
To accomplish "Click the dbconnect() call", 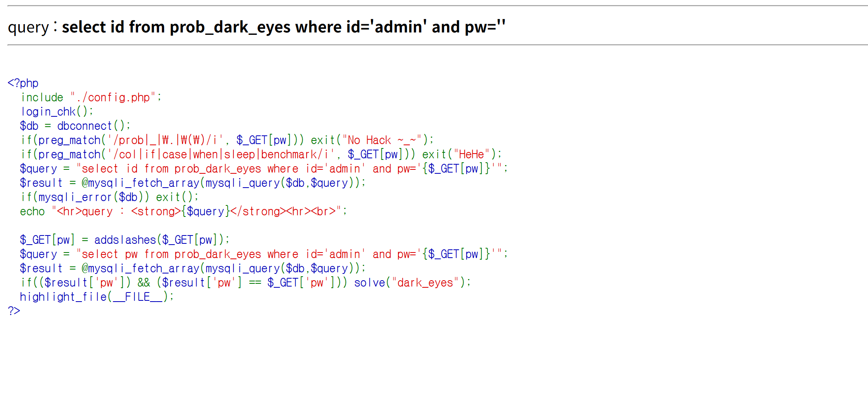I will click(93, 126).
